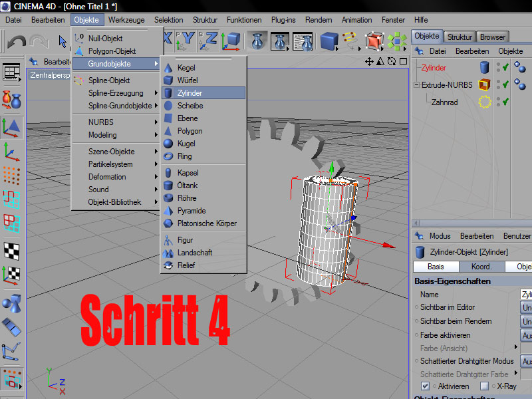The width and height of the screenshot is (532, 399).
Task: Open the Benutzer menu in attributes manager
Action: point(517,236)
